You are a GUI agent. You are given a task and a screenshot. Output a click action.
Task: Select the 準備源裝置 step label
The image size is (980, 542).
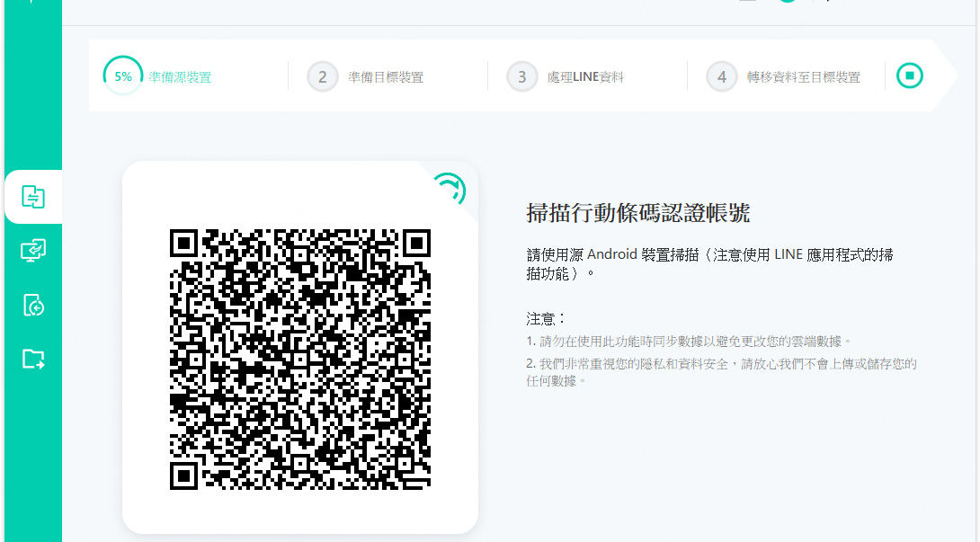click(x=181, y=77)
